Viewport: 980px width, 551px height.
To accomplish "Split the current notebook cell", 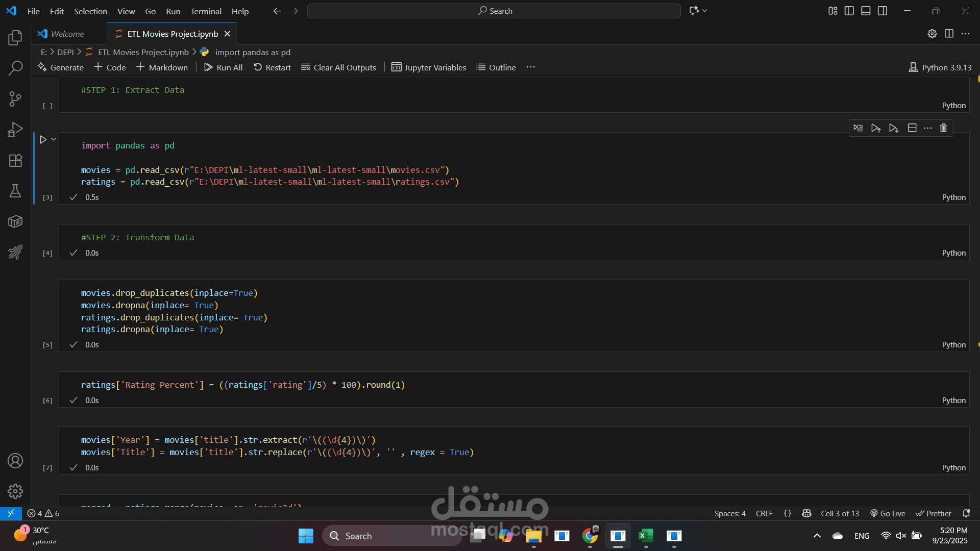I will click(912, 128).
